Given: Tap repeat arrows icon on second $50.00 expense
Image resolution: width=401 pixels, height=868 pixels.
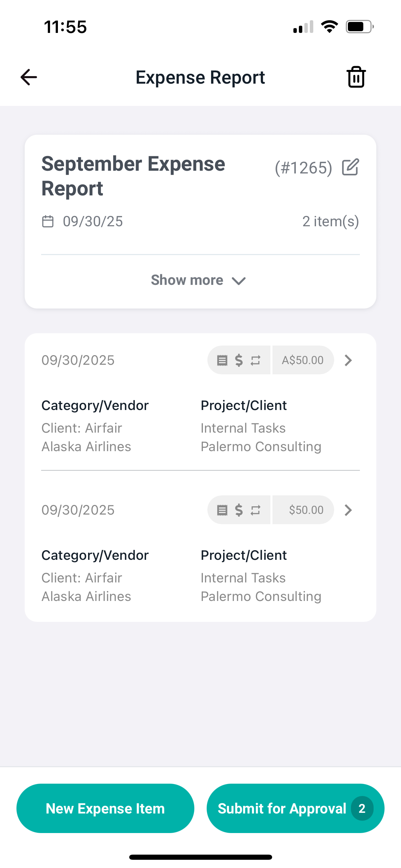Looking at the screenshot, I should tap(255, 510).
